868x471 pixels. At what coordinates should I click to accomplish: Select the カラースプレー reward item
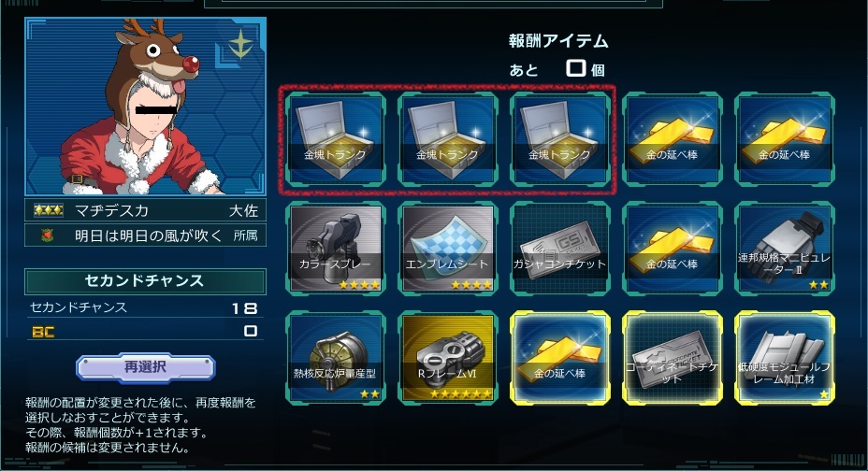336,249
